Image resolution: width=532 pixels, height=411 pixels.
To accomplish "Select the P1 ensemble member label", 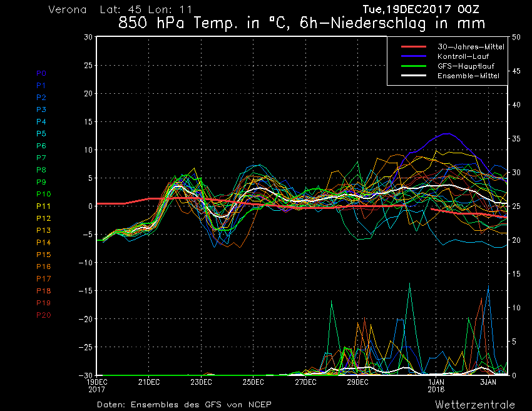I will pos(41,86).
